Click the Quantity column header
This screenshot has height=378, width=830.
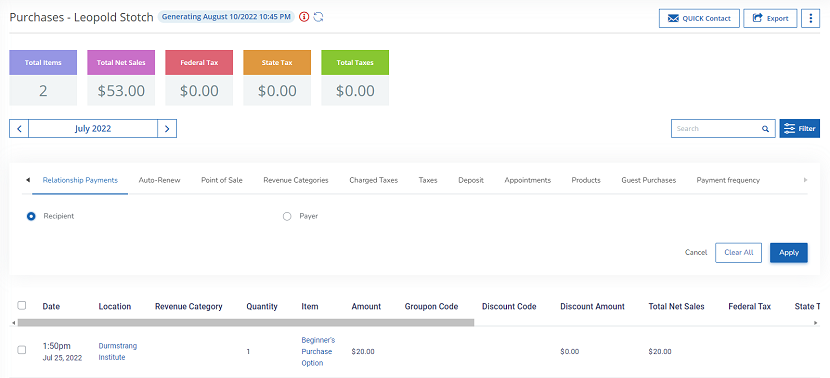262,307
